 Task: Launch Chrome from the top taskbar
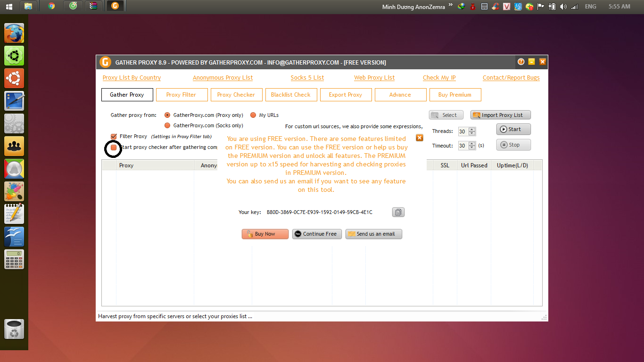point(51,6)
